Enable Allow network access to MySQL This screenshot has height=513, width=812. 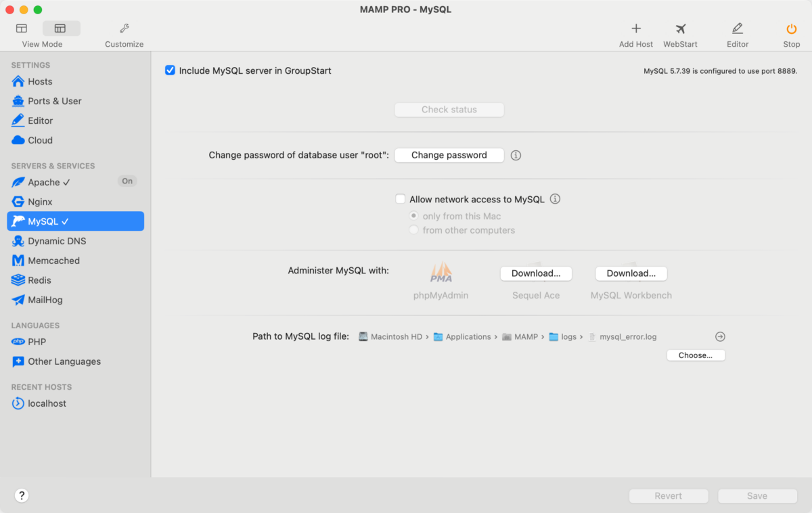pos(401,200)
